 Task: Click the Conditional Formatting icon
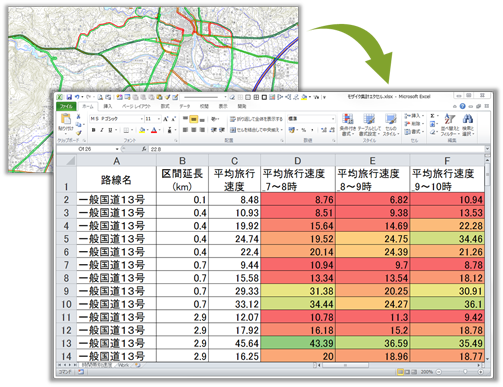coord(348,119)
